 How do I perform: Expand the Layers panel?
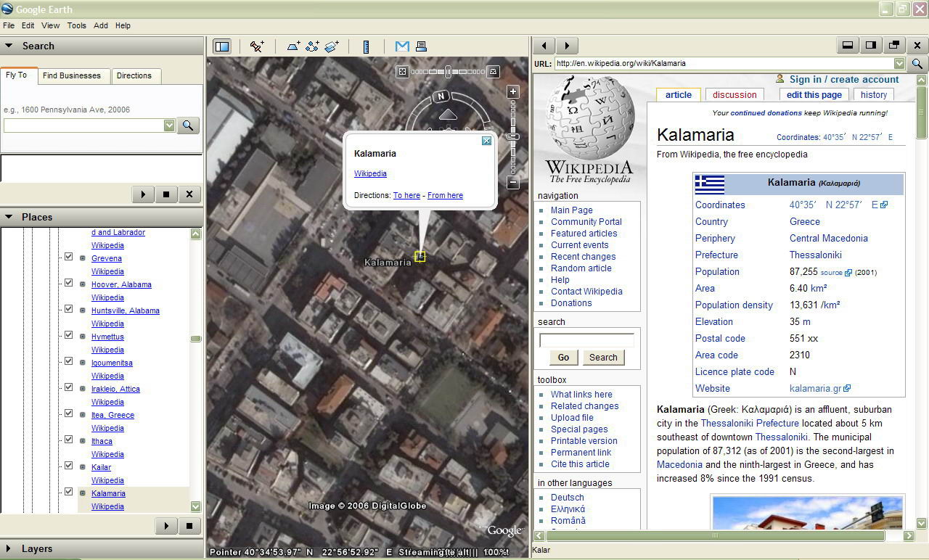[9, 549]
